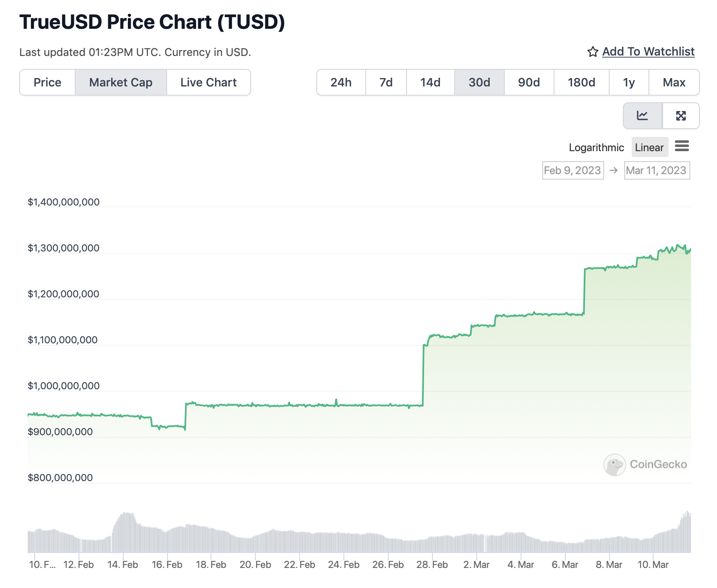Open the Mar 11, 2023 end date picker
717x588 pixels.
(x=656, y=170)
